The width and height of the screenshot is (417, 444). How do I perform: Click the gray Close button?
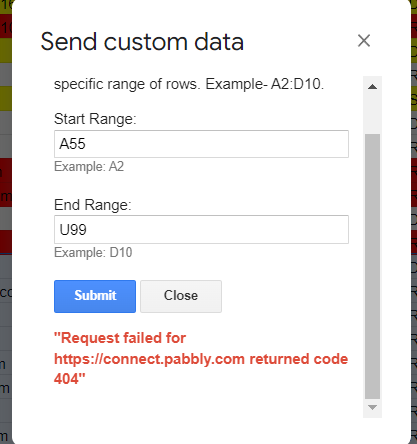(x=181, y=296)
